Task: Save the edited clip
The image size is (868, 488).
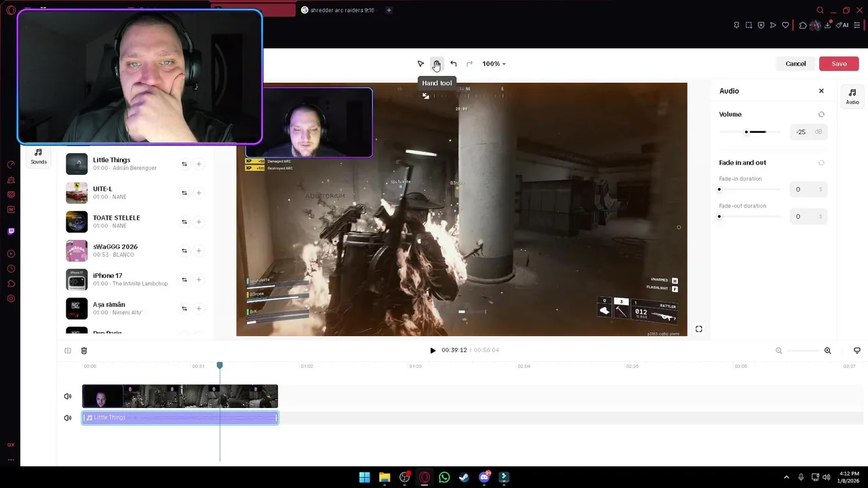Action: pyautogui.click(x=839, y=64)
